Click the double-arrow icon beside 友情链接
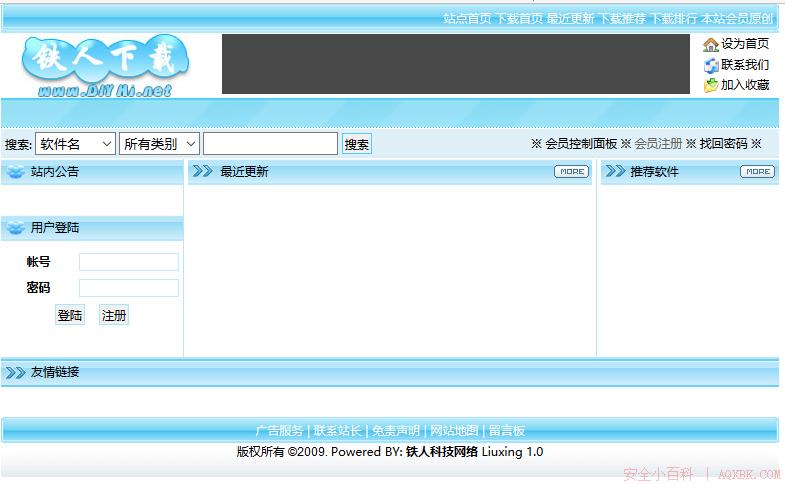 pos(15,372)
